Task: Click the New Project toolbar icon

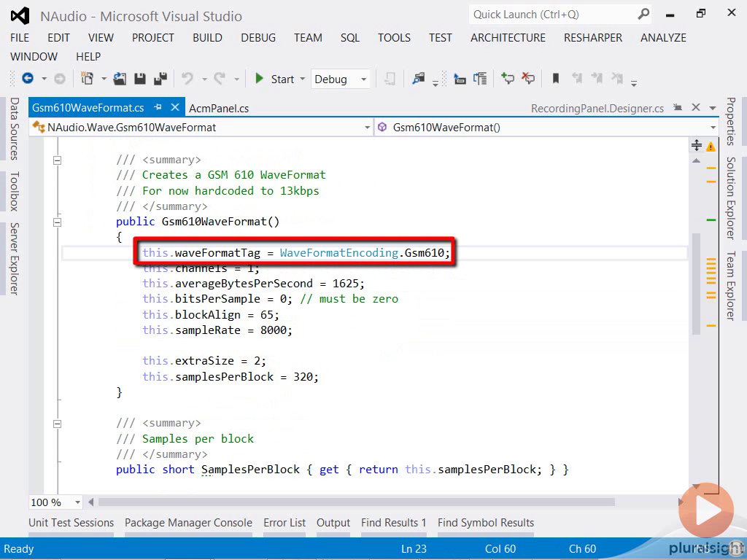Action: click(x=88, y=79)
